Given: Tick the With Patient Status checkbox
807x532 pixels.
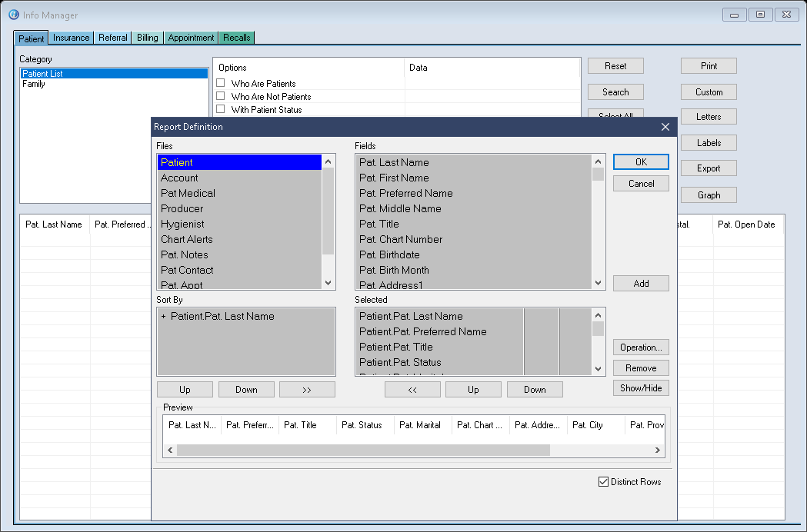Looking at the screenshot, I should [x=221, y=109].
